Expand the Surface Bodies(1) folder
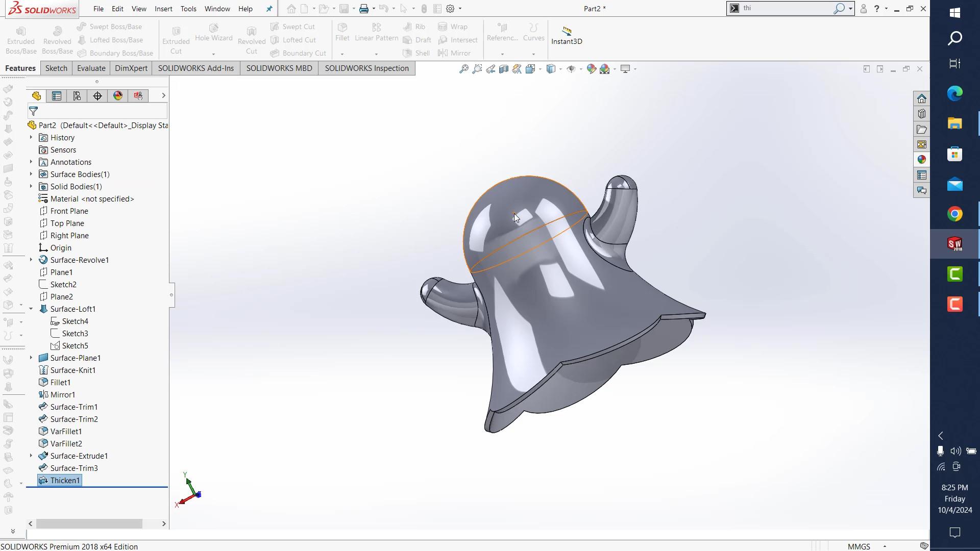Screen dimensions: 980x551 tap(31, 174)
